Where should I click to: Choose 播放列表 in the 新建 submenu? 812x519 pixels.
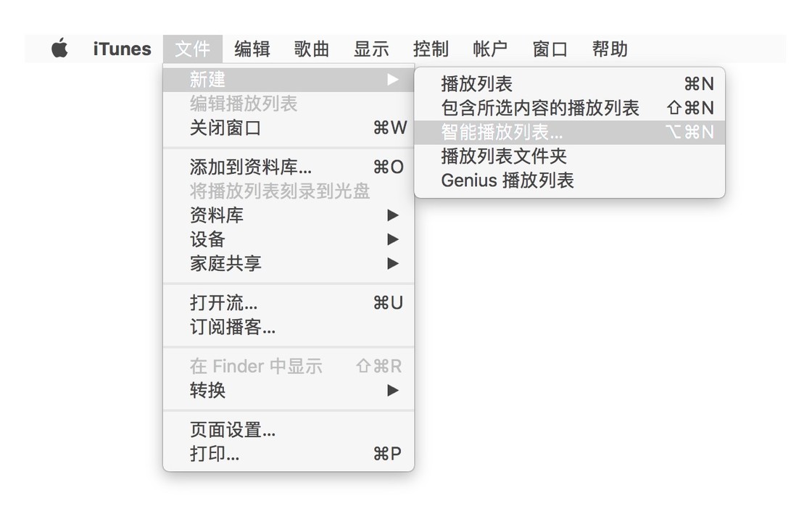point(570,83)
